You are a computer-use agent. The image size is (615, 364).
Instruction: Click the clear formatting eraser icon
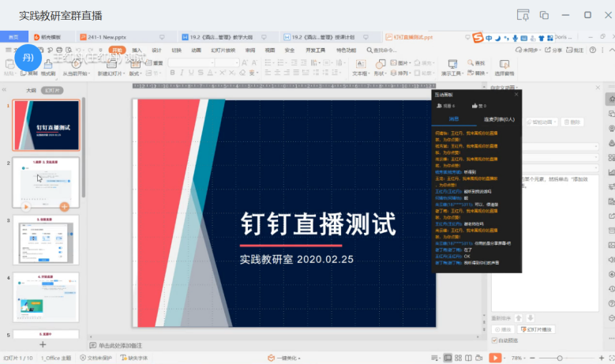(x=243, y=73)
